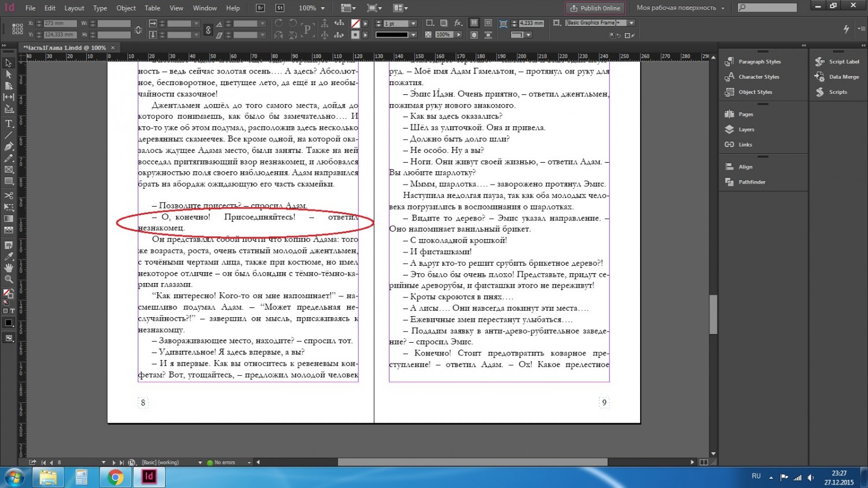868x488 pixels.
Task: Pick the Line tool
Action: [x=9, y=135]
